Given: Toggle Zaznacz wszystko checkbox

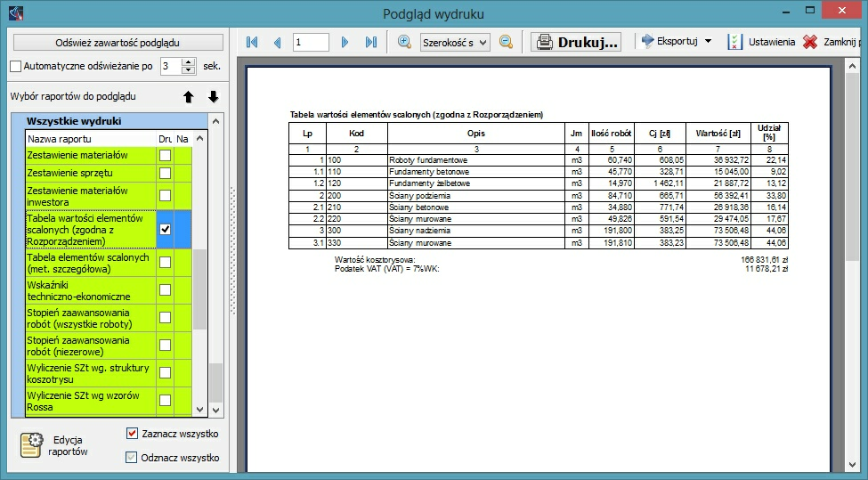Looking at the screenshot, I should coord(132,434).
